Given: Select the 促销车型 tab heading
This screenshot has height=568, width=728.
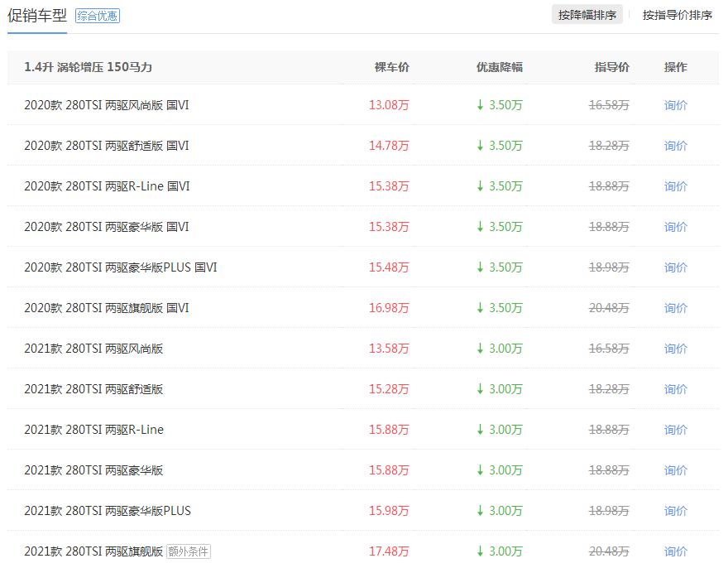Looking at the screenshot, I should 37,16.
